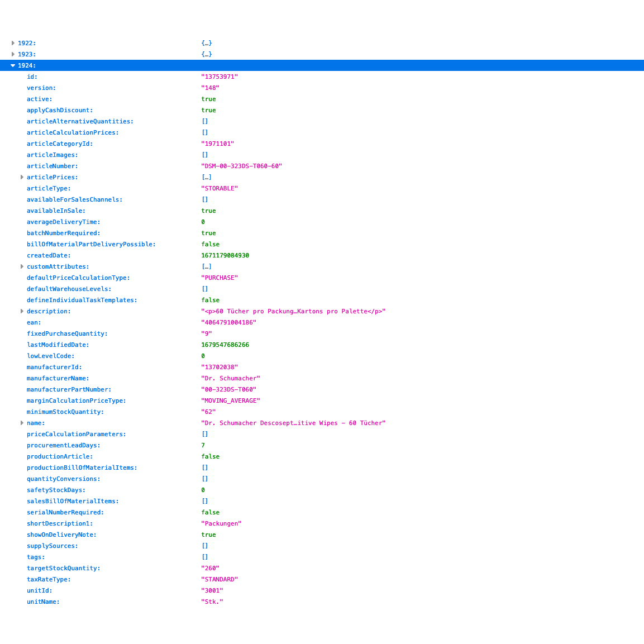Image resolution: width=644 pixels, height=644 pixels.
Task: Expand the articlePrices array
Action: 22,177
